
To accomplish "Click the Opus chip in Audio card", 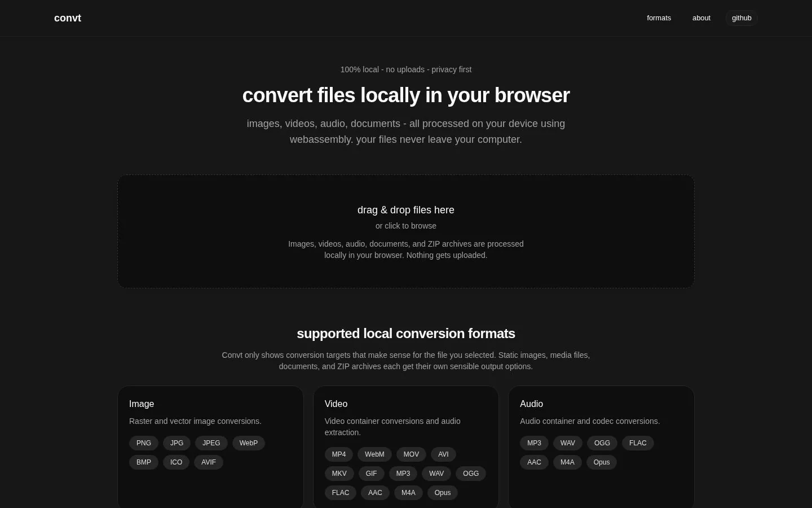I will point(602,462).
